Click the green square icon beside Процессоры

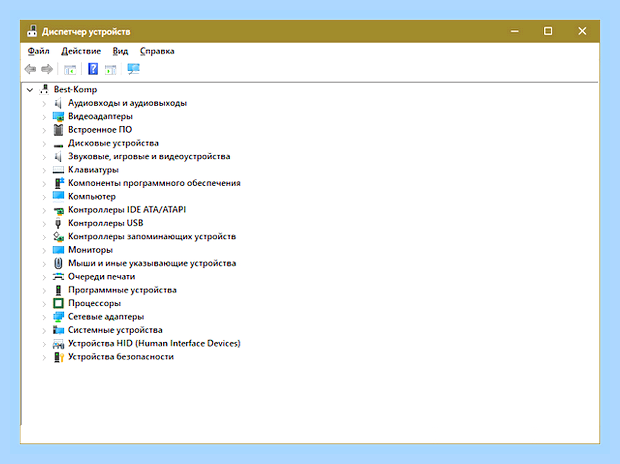[x=58, y=303]
